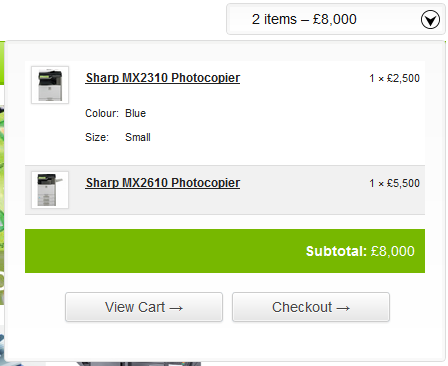Image resolution: width=448 pixels, height=366 pixels.
Task: Select the £8,000 subtotal amount
Action: (x=393, y=251)
